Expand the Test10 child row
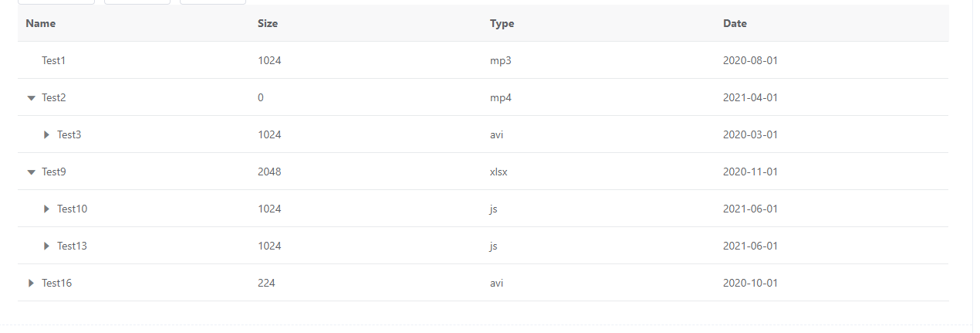 coord(47,209)
